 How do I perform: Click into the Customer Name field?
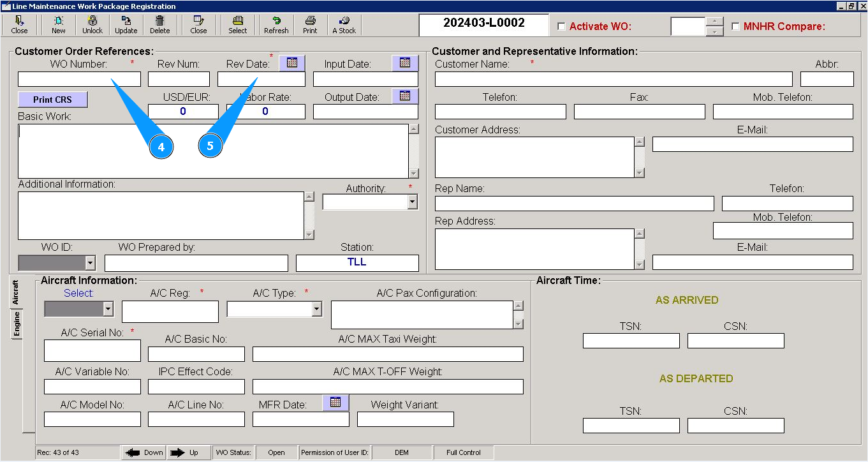(x=613, y=79)
